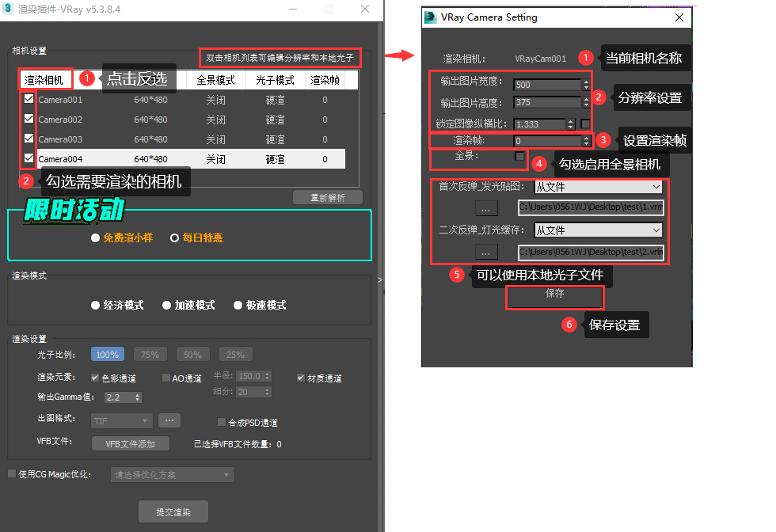Click the 渲染相机 column header to invert selection

[44, 80]
